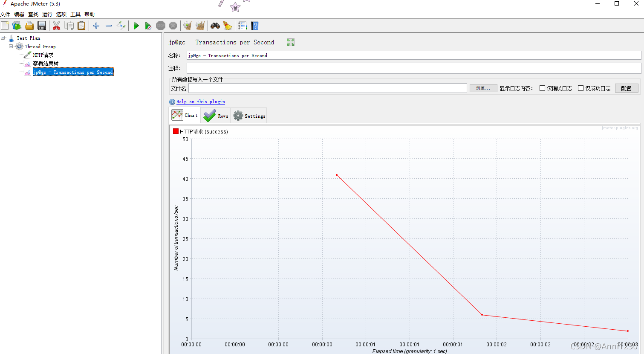Select the HTTP请求 tree item
Screen dimensions: 644x354
43,55
